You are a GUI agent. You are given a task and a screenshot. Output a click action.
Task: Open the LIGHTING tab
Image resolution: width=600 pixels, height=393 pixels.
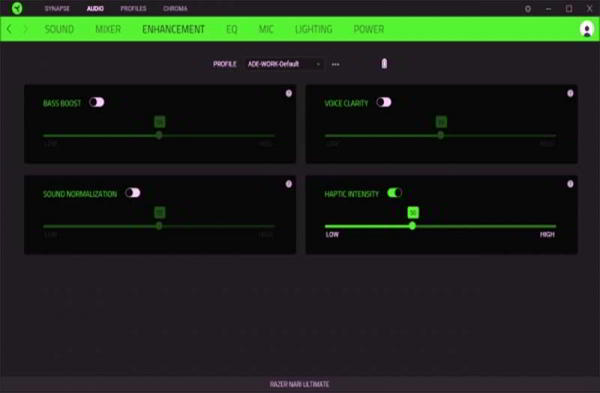coord(313,29)
